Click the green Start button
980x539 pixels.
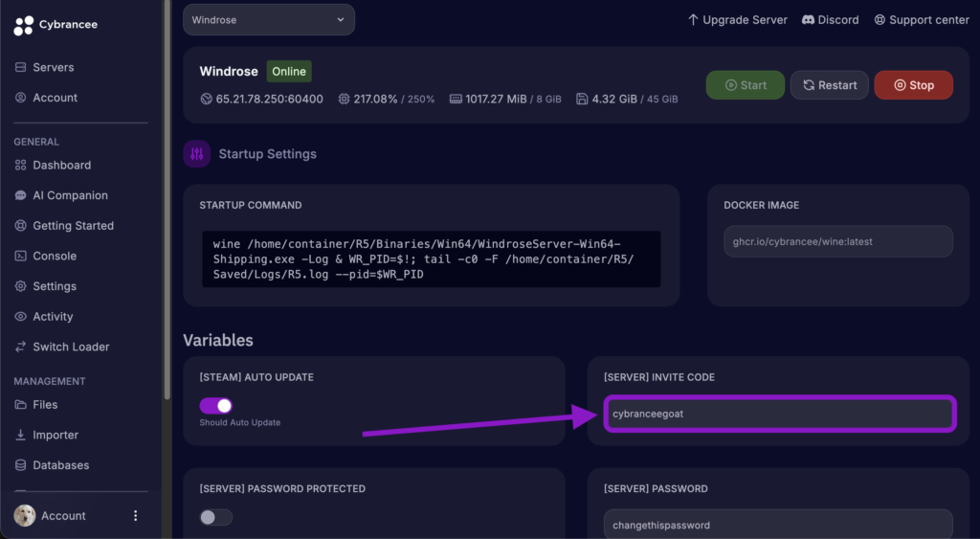745,85
